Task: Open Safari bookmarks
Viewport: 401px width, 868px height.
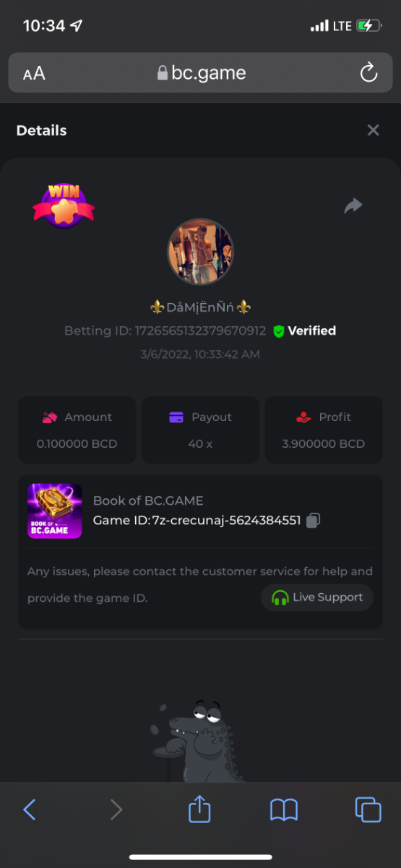Action: click(284, 809)
